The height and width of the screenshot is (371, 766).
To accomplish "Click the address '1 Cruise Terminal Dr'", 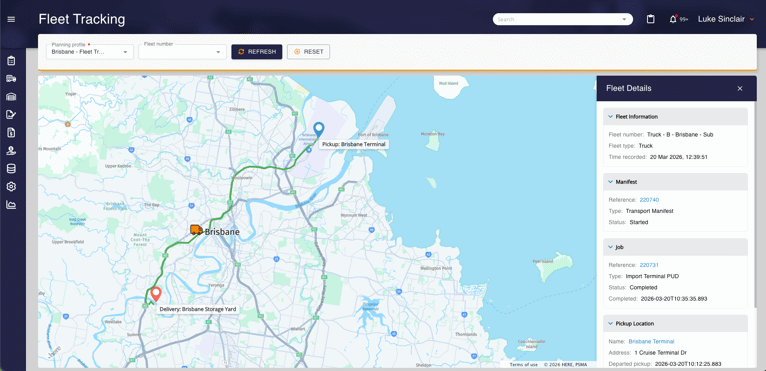I will [660, 353].
